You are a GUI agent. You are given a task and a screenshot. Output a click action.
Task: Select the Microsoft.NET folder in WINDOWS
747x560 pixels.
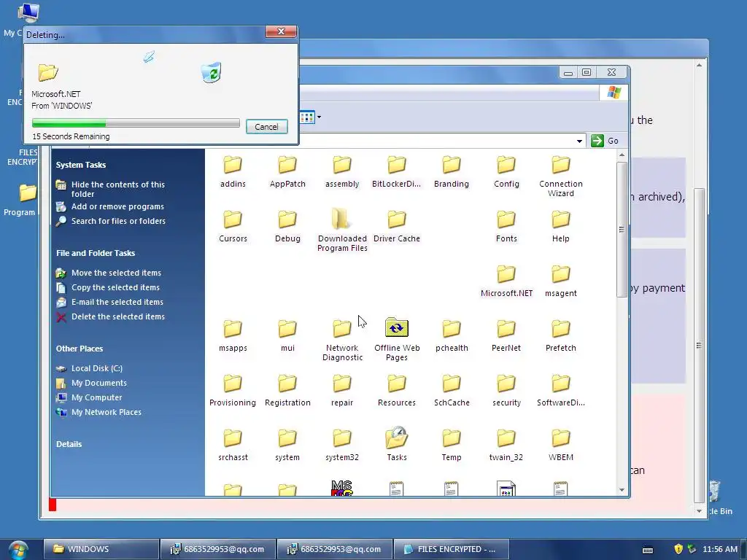point(506,281)
